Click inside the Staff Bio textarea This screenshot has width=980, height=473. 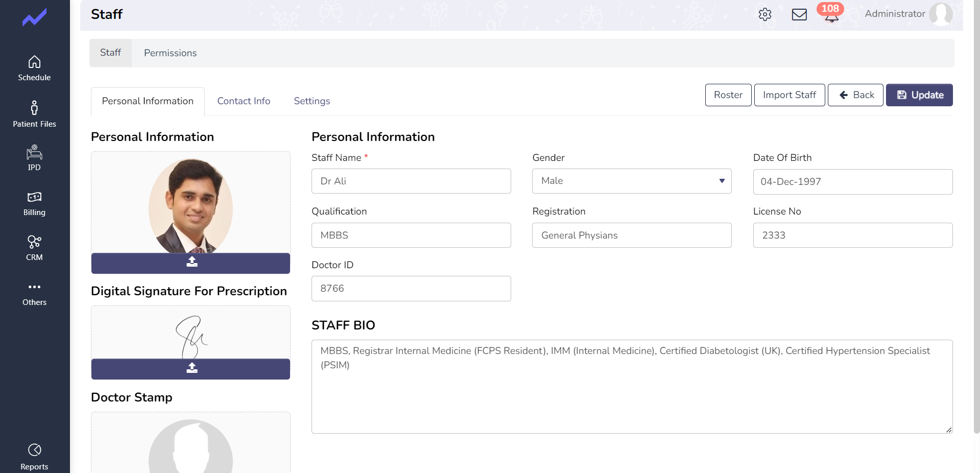tap(632, 387)
